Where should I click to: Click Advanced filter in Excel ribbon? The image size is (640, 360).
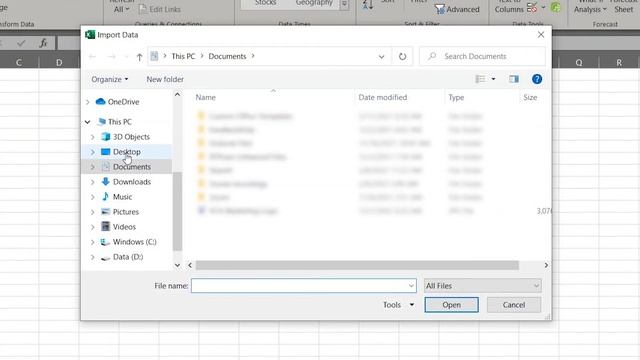457,9
